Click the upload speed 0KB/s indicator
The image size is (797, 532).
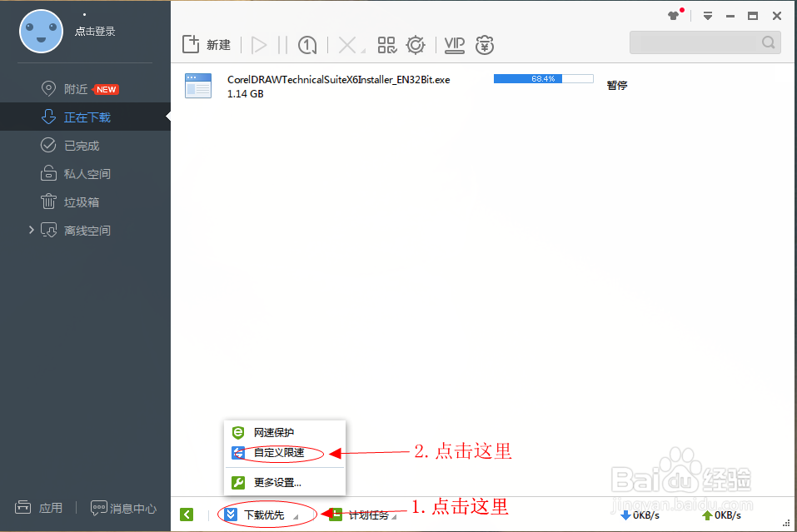tap(722, 515)
